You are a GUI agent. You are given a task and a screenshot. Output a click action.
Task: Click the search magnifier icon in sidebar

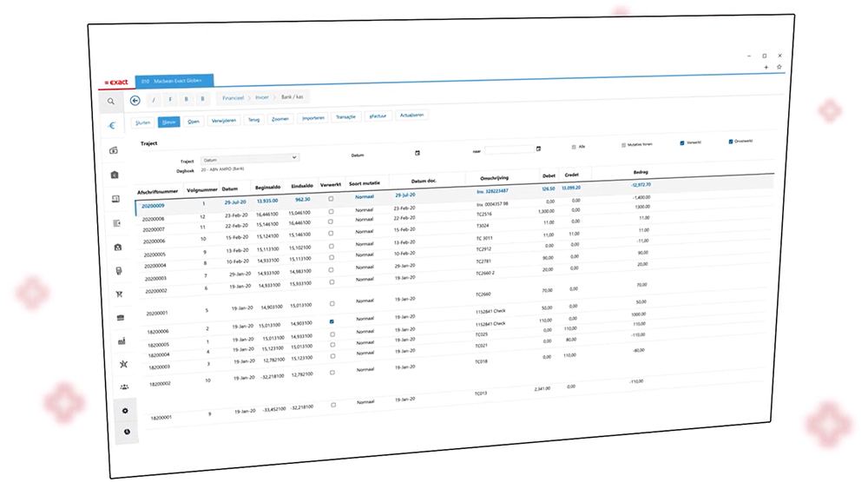tap(110, 102)
